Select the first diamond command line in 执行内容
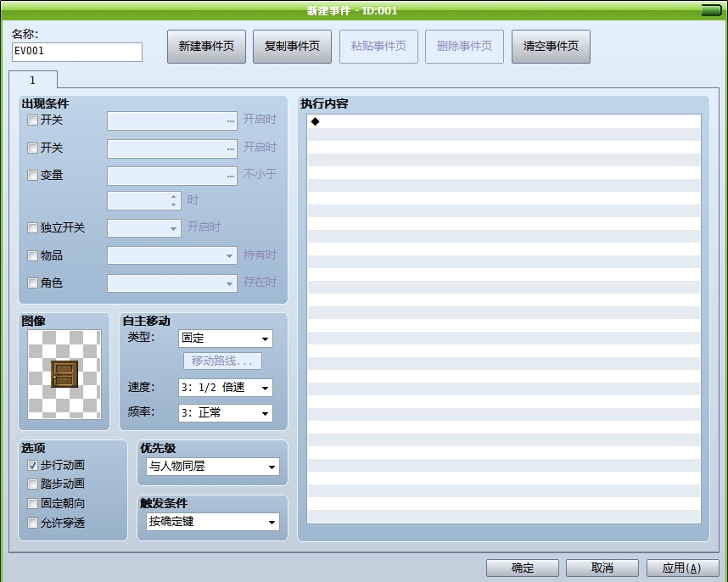Viewport: 728px width, 582px height. [x=504, y=121]
